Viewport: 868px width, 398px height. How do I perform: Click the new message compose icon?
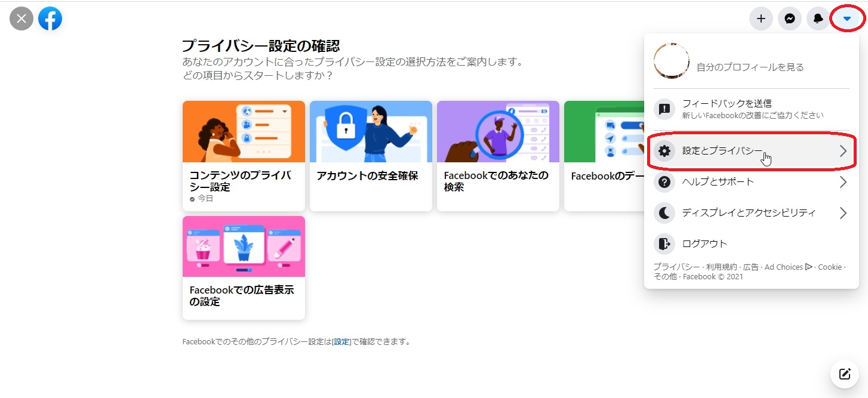click(x=844, y=374)
